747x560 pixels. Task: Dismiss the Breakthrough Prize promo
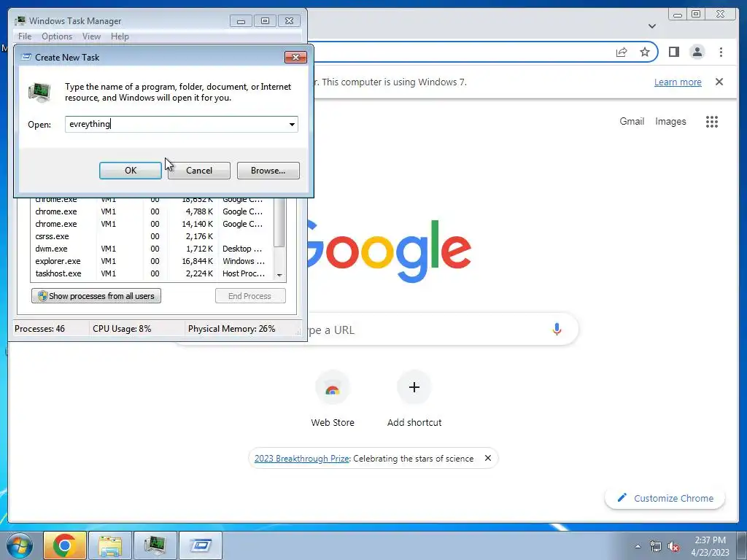coord(488,458)
